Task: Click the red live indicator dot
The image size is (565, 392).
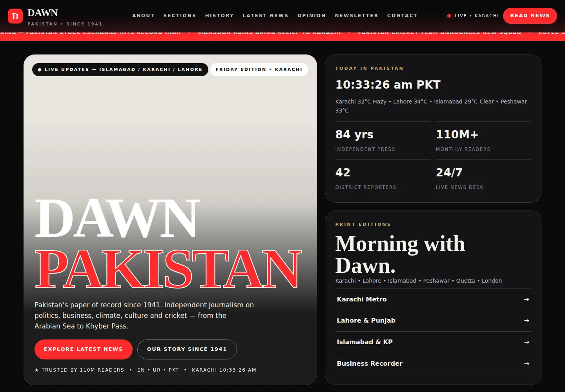Action: (449, 16)
